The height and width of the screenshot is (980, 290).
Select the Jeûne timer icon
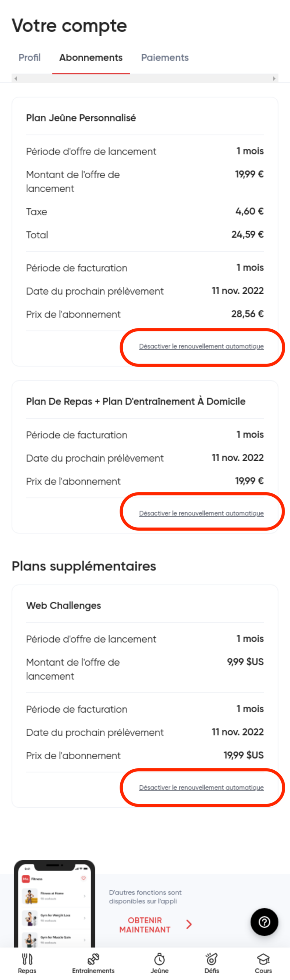[x=159, y=959]
